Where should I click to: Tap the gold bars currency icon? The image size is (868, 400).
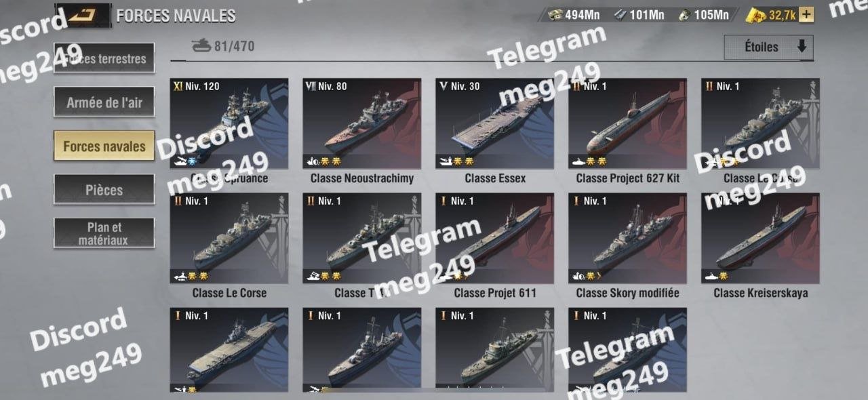point(755,15)
